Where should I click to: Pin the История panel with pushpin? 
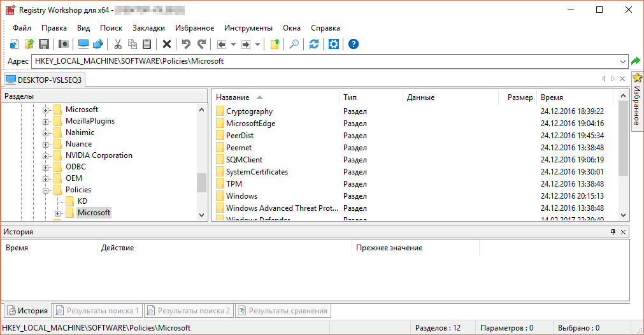pos(613,232)
